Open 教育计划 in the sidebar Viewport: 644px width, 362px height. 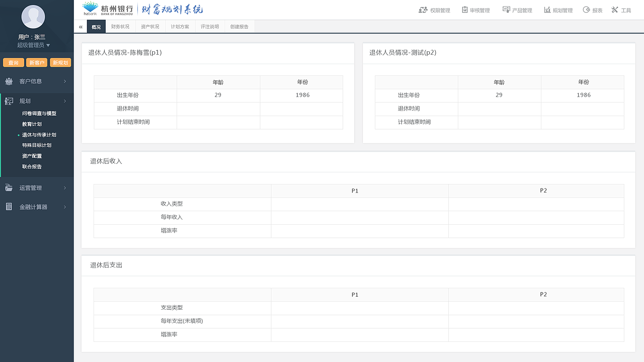tap(32, 124)
